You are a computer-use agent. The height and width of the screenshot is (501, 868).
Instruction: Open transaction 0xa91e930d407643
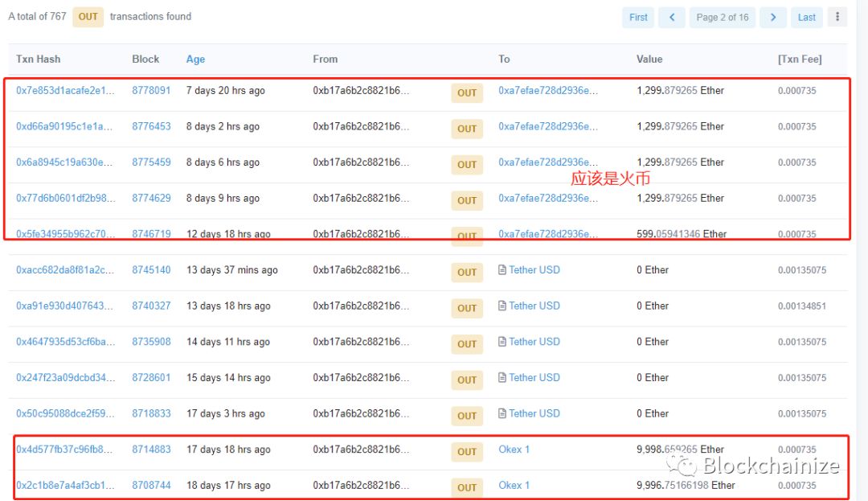pyautogui.click(x=65, y=306)
